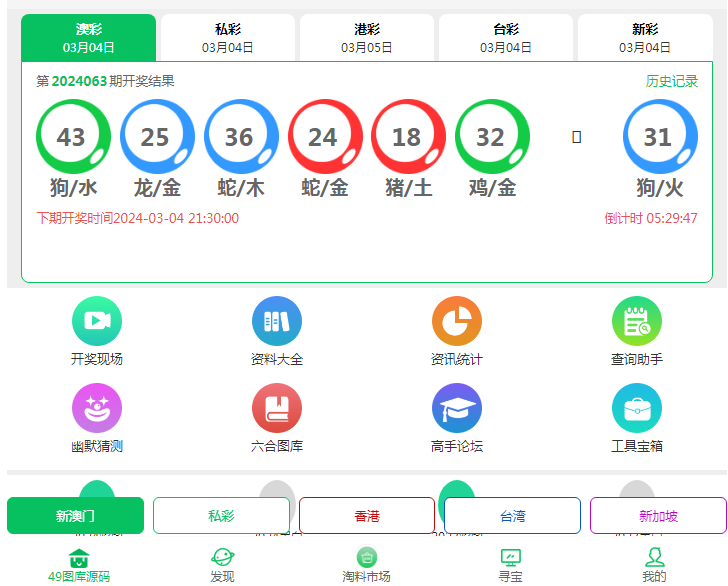Screen dimensions: 728x586
Task: Open the 开奖现场 video icon
Action: 97,321
